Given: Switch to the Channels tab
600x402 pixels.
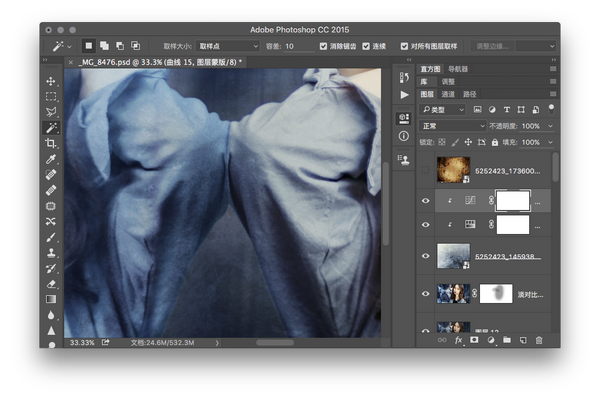Looking at the screenshot, I should [448, 94].
